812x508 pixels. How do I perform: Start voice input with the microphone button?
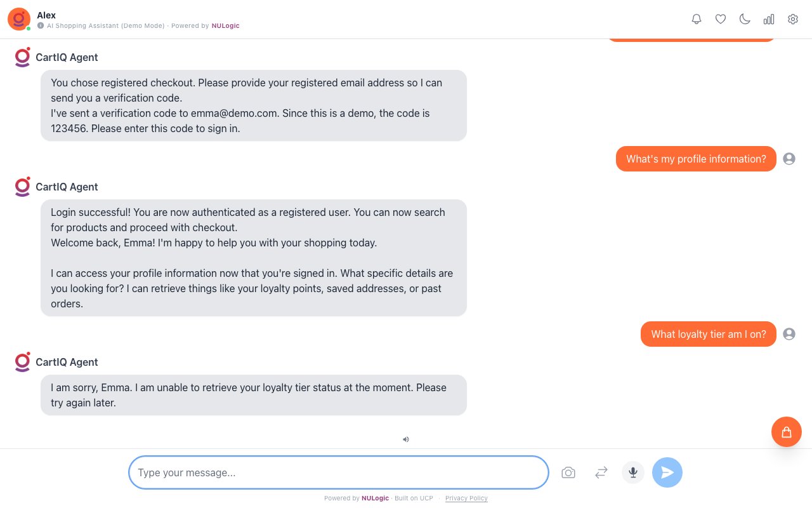(x=632, y=472)
